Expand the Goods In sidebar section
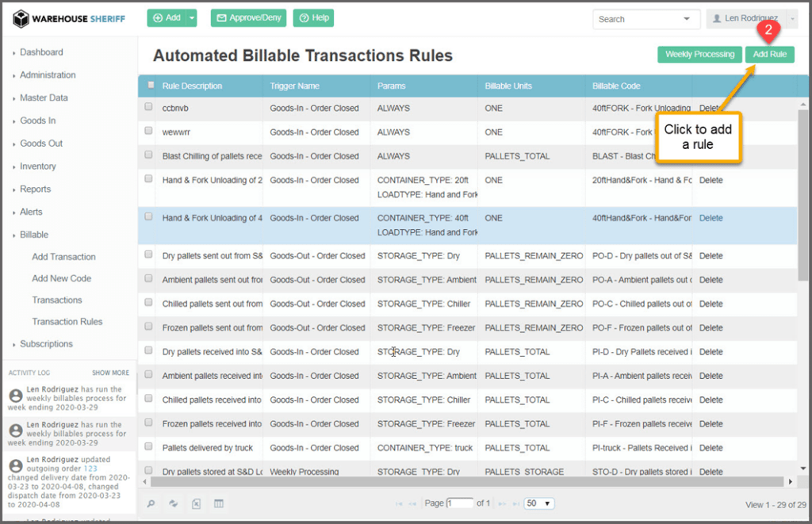 37,120
